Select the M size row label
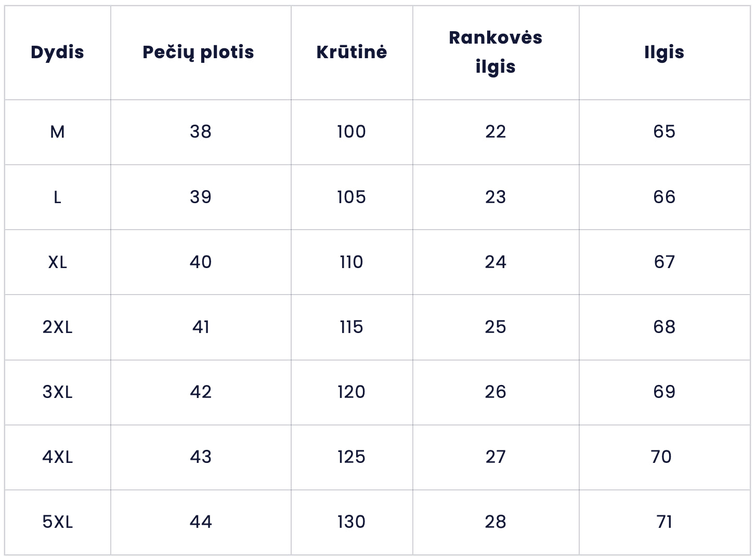The image size is (756, 559). [57, 132]
